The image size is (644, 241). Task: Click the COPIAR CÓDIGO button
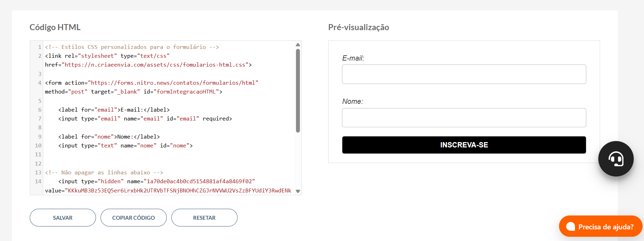pos(133,218)
